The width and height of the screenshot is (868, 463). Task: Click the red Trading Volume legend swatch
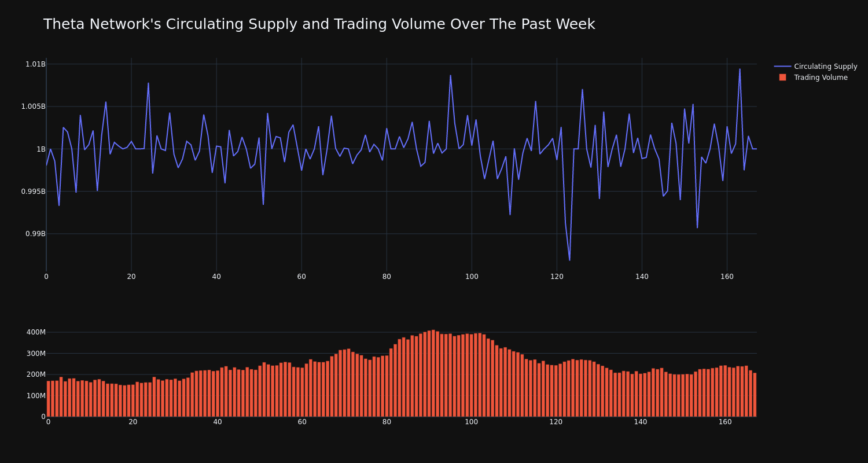point(782,78)
